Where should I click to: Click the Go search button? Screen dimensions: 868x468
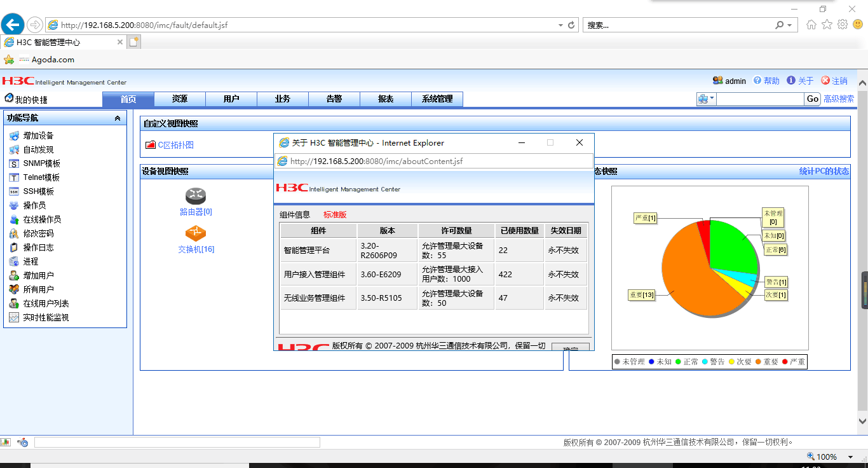pos(813,99)
